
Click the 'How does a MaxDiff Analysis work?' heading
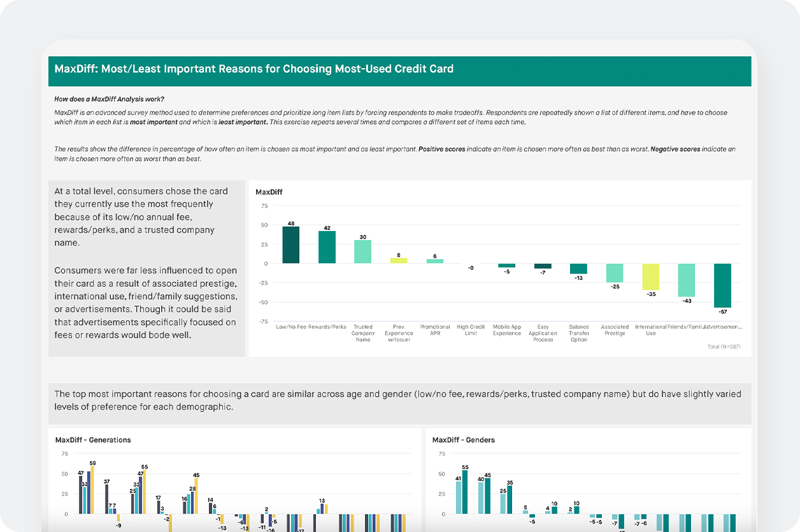pyautogui.click(x=109, y=99)
